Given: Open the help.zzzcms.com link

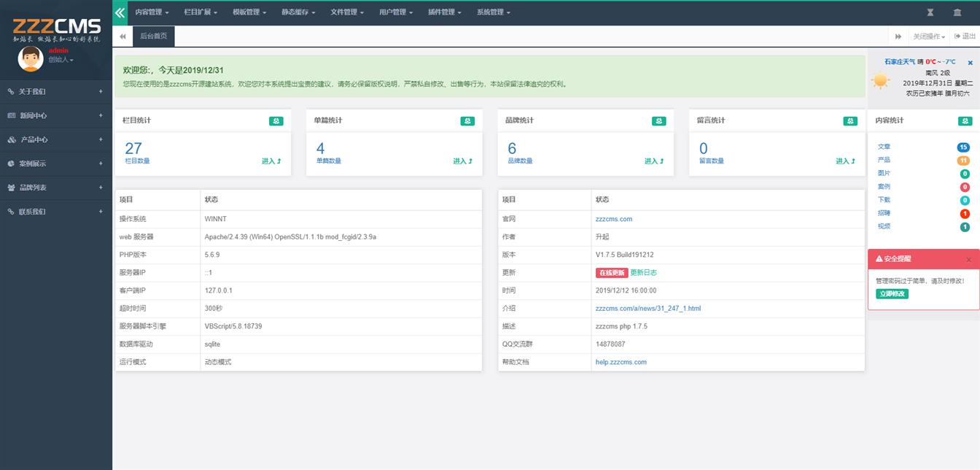Looking at the screenshot, I should point(621,362).
